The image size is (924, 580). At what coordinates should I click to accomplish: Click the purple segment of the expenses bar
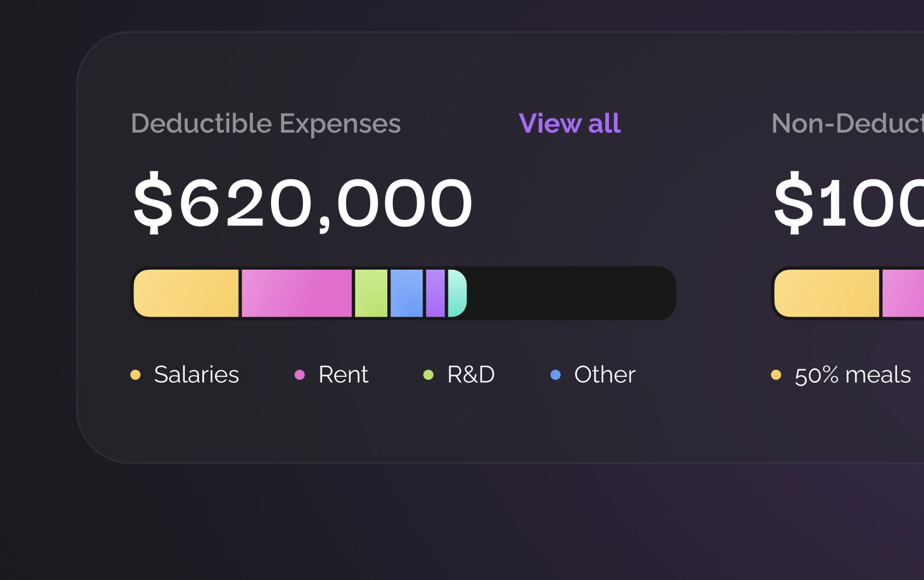435,293
